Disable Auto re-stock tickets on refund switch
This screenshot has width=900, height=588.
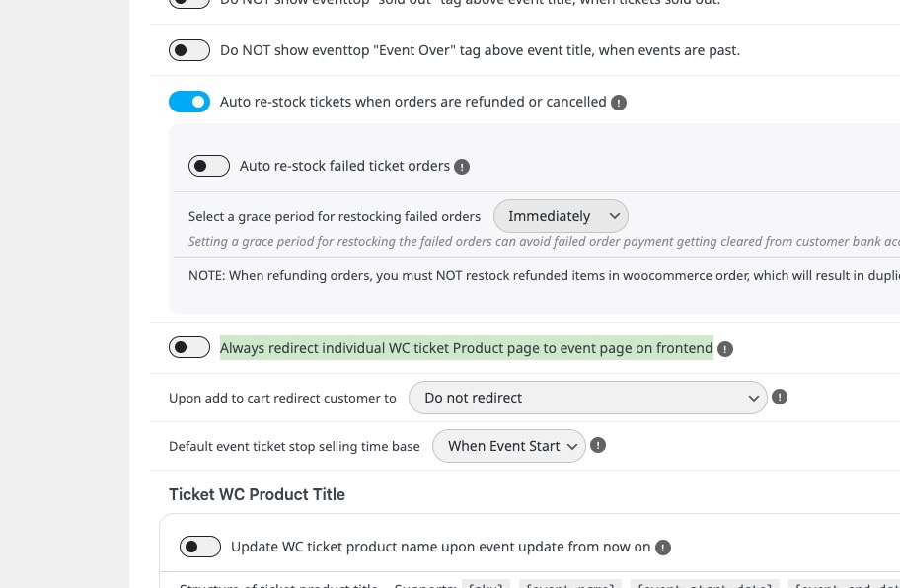pos(189,102)
